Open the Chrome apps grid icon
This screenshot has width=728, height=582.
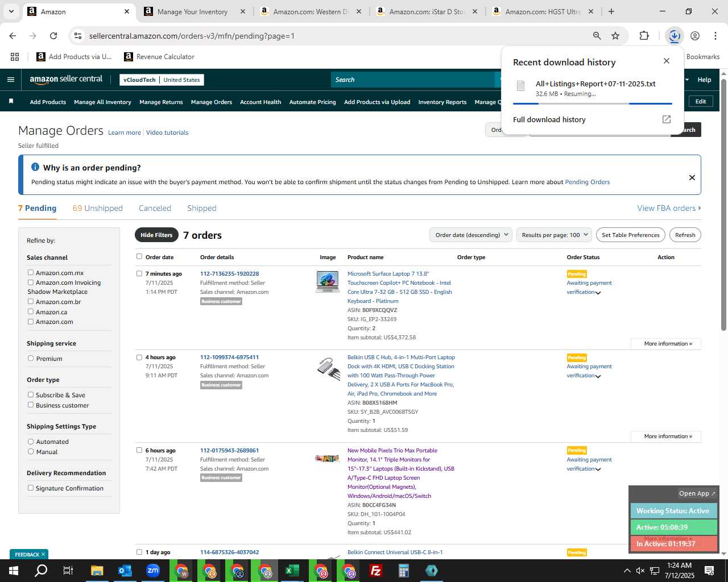(15, 57)
